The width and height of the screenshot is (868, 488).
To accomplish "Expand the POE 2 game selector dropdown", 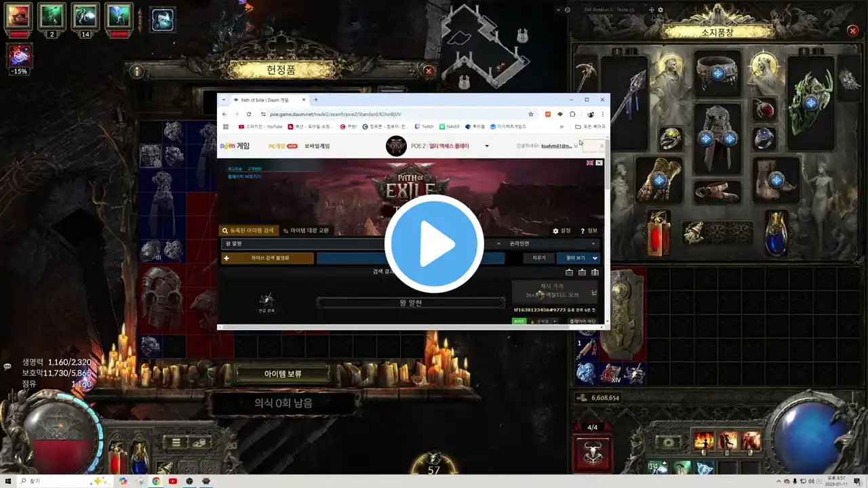I will coord(486,146).
